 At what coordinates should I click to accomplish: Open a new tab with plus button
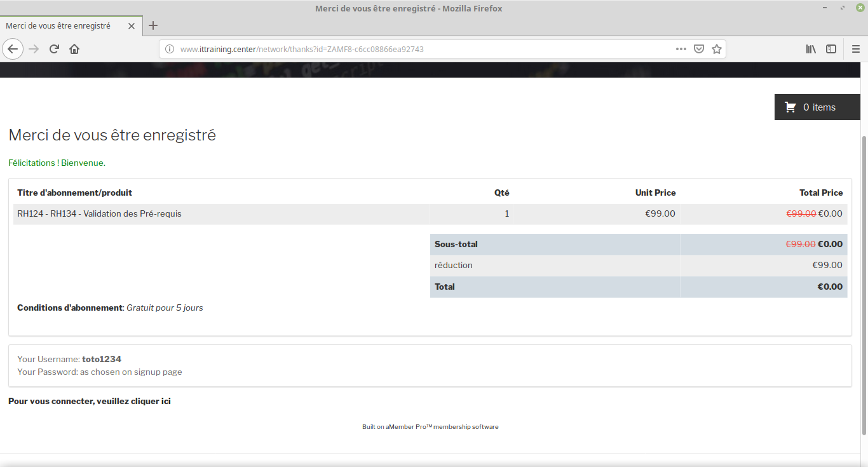(x=153, y=26)
